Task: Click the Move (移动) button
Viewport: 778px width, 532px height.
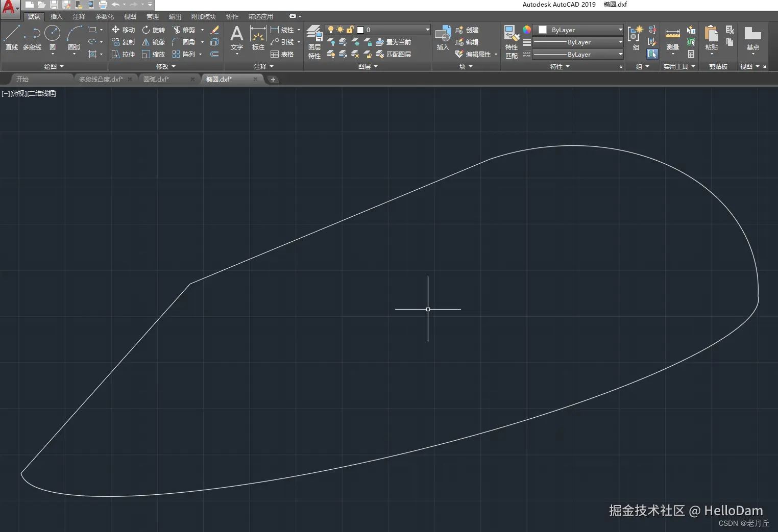Action: [x=123, y=30]
